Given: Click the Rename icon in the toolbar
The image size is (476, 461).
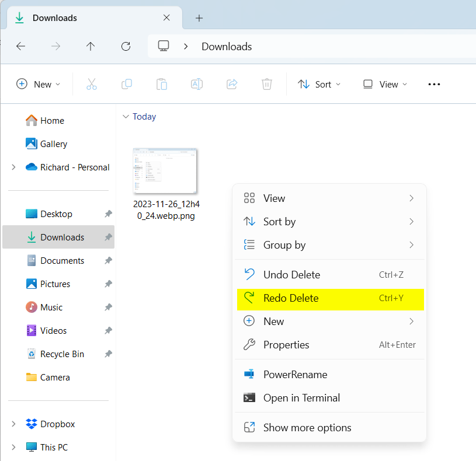Looking at the screenshot, I should (196, 84).
